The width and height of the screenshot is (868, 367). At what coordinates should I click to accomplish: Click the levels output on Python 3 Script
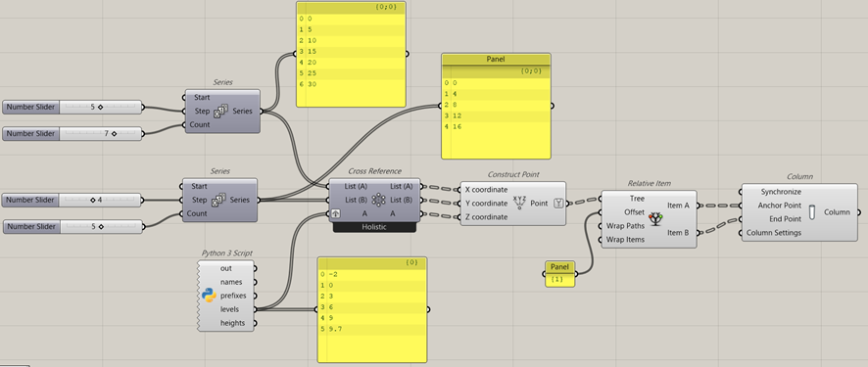pyautogui.click(x=229, y=309)
